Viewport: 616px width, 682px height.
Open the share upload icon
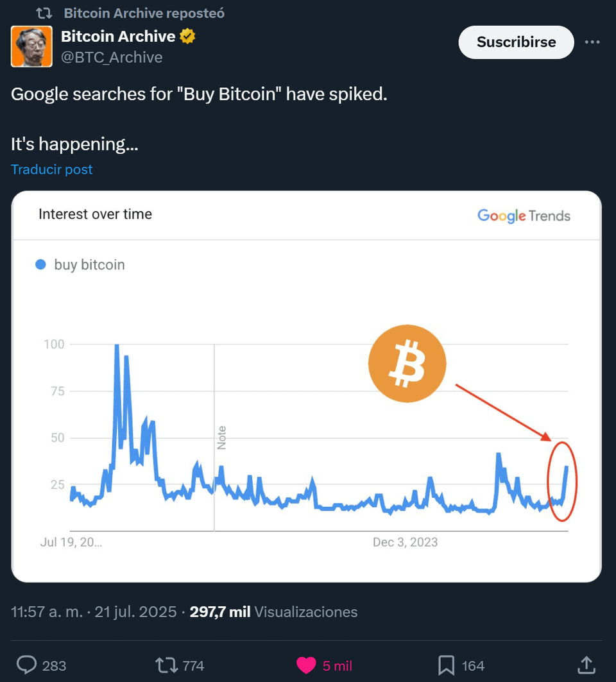pyautogui.click(x=586, y=665)
